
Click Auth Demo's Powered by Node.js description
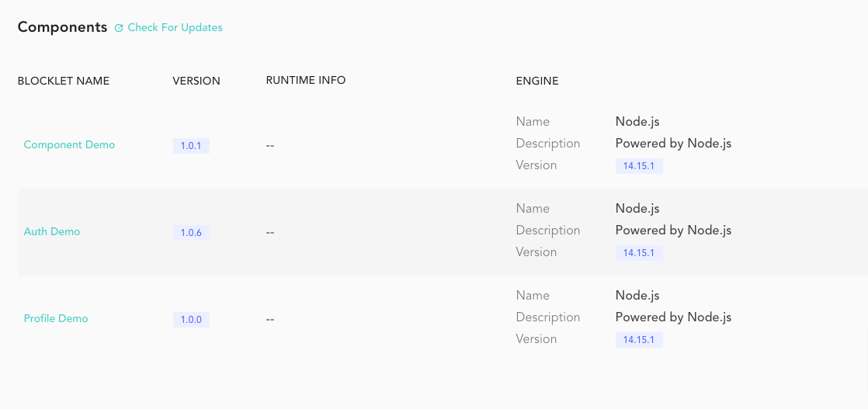click(673, 230)
